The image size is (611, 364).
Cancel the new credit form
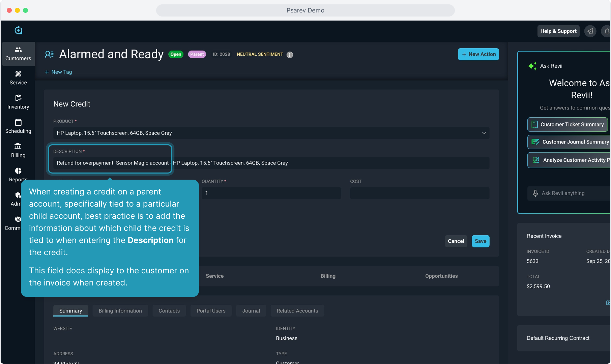pyautogui.click(x=456, y=241)
